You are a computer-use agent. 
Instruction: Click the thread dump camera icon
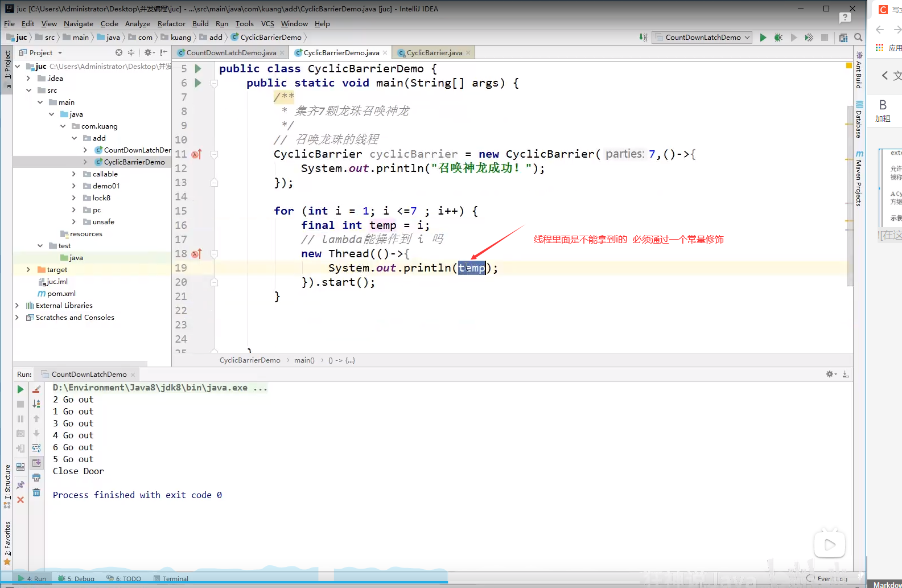(x=20, y=434)
